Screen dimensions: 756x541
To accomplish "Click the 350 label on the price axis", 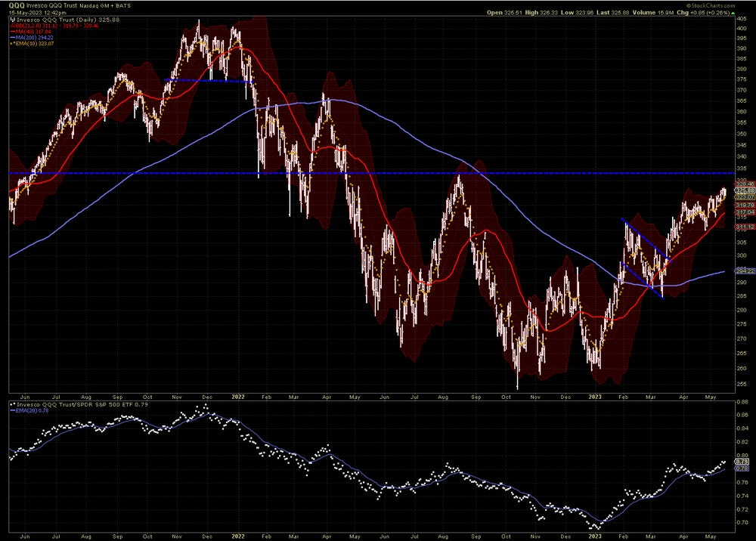I will pos(742,134).
